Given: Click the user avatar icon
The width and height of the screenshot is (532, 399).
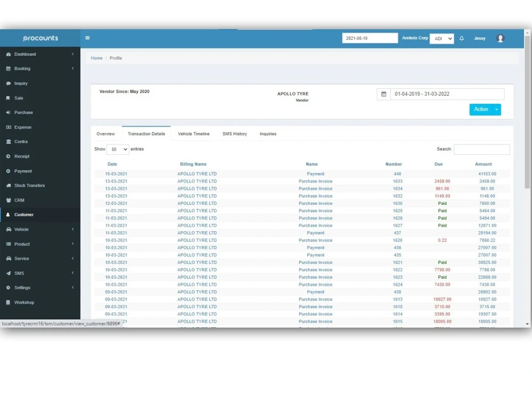Looking at the screenshot, I should [500, 38].
